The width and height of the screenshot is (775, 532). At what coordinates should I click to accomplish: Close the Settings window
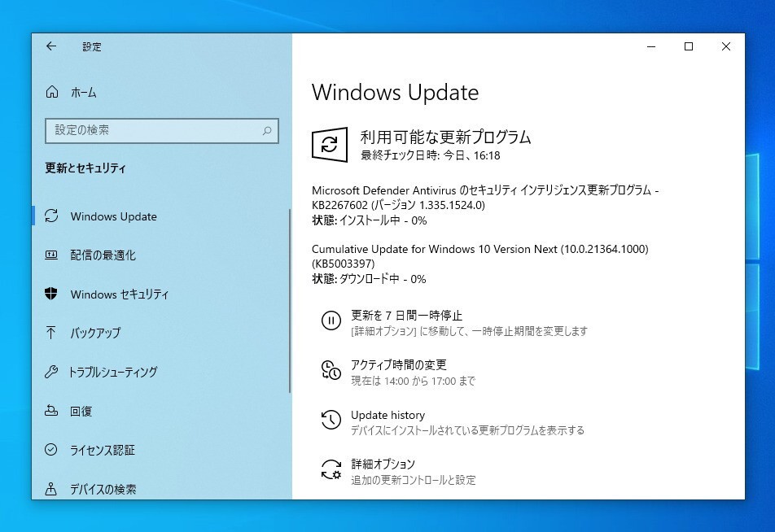pyautogui.click(x=725, y=46)
